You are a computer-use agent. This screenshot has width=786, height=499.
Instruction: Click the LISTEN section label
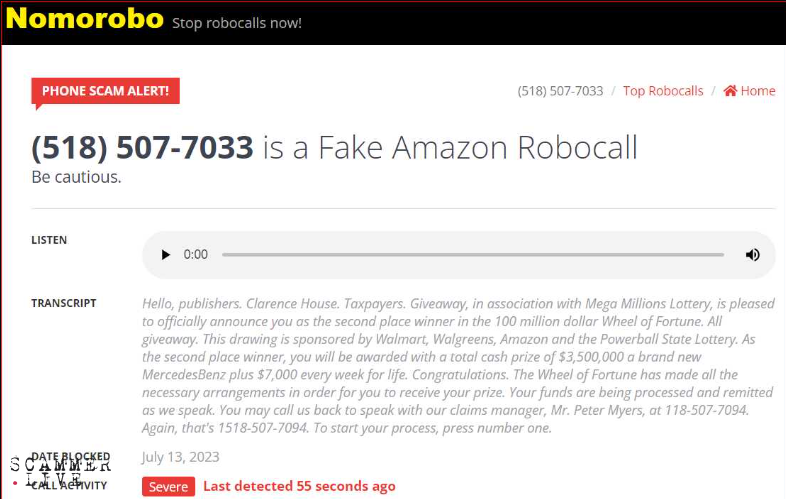coord(49,240)
